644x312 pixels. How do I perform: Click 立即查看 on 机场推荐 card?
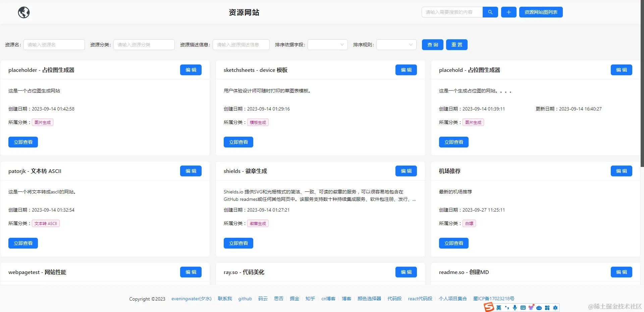(x=454, y=243)
